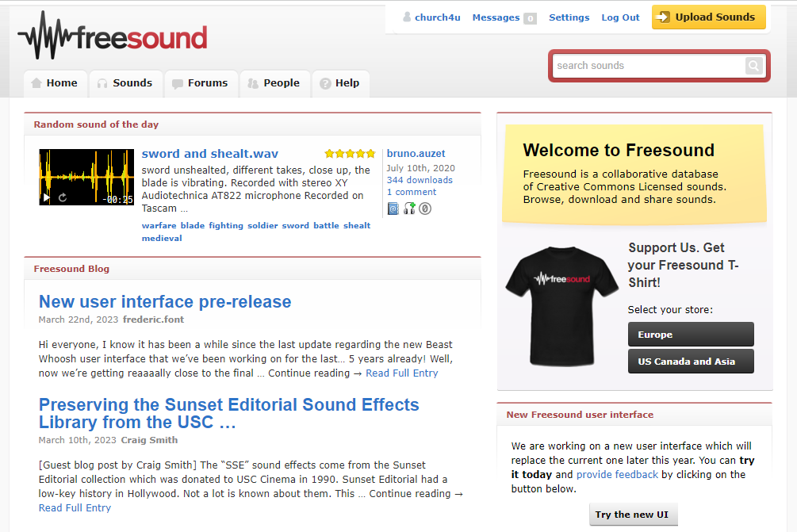Click the question mark icon on Help tab
This screenshot has height=532, width=797.
(x=325, y=83)
